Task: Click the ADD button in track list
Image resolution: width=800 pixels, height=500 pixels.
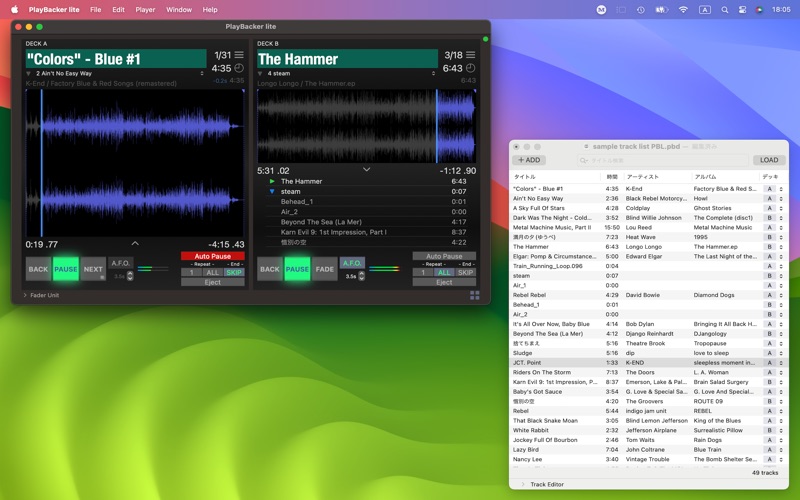Action: (529, 160)
